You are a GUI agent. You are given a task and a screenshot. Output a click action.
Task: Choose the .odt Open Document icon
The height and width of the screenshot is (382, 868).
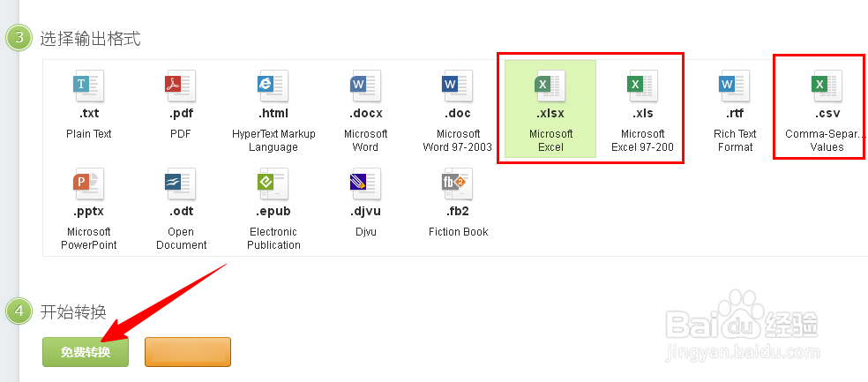pyautogui.click(x=181, y=183)
